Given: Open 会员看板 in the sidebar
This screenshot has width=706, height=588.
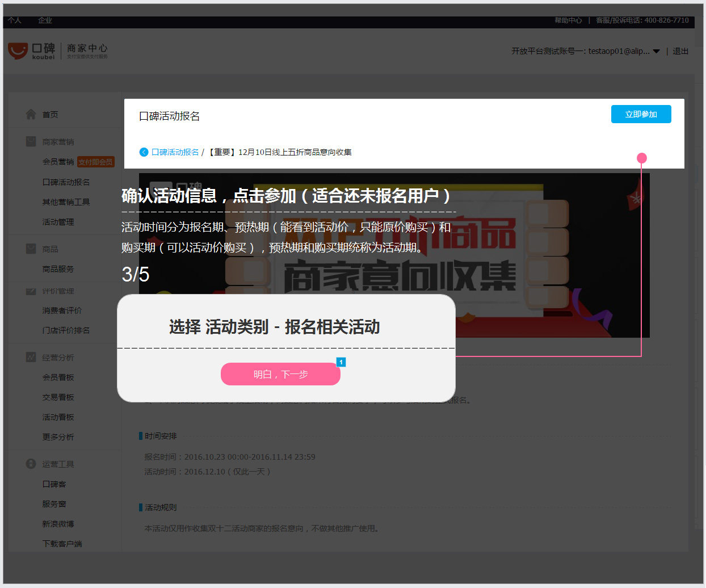Looking at the screenshot, I should (58, 377).
